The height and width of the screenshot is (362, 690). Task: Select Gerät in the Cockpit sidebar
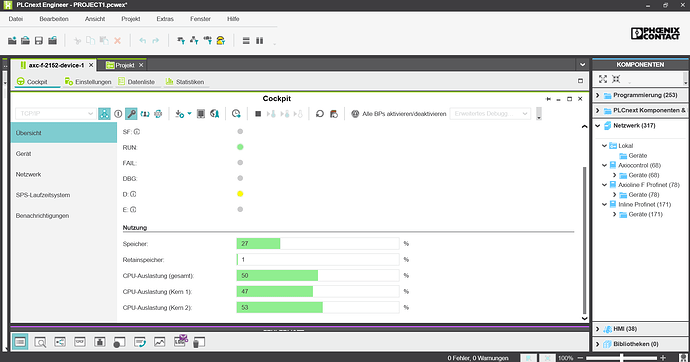click(64, 154)
